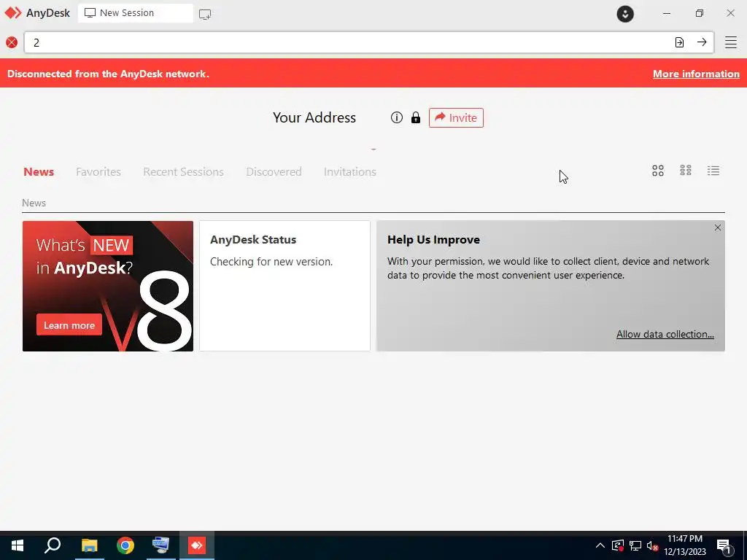Viewport: 747px width, 560px height.
Task: Click Allow data collection link
Action: click(x=665, y=334)
